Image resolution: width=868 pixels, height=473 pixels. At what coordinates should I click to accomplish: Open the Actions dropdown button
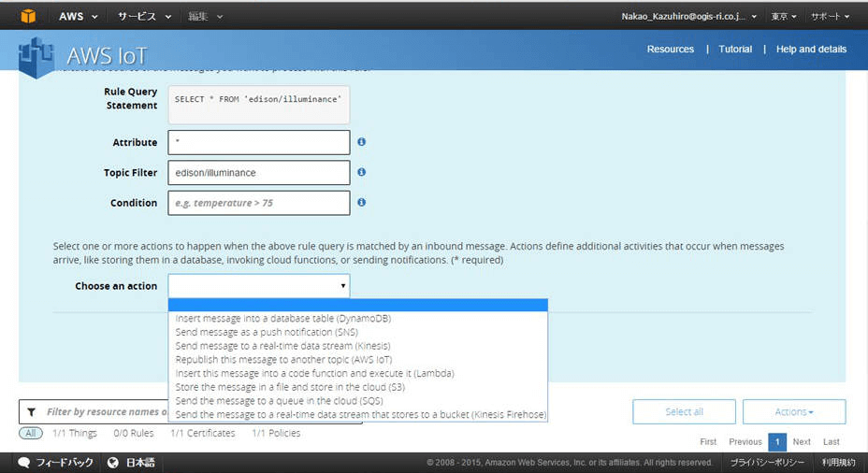point(794,412)
